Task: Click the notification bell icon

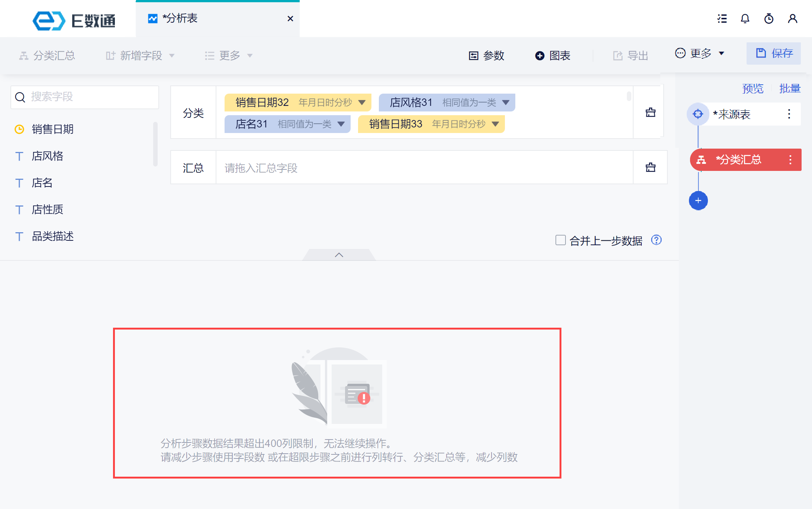Action: [x=745, y=19]
